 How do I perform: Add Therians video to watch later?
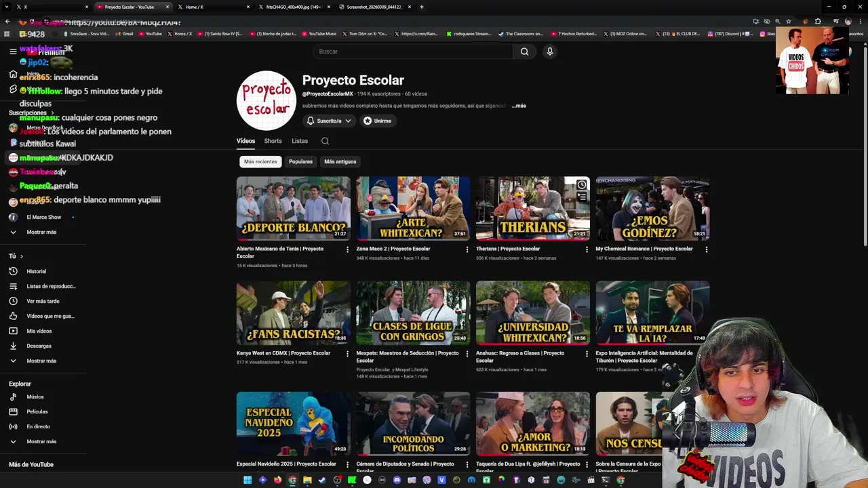[x=582, y=185]
